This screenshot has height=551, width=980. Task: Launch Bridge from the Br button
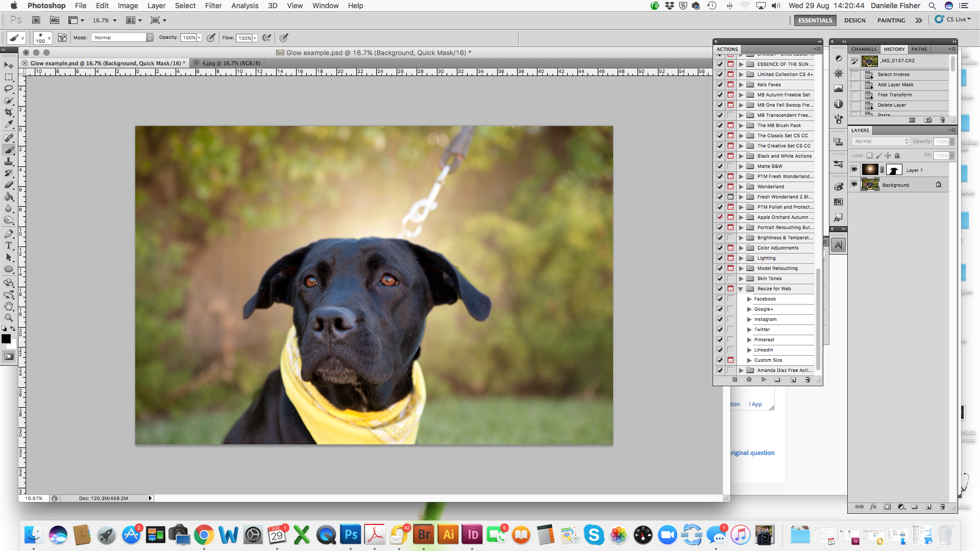[36, 20]
